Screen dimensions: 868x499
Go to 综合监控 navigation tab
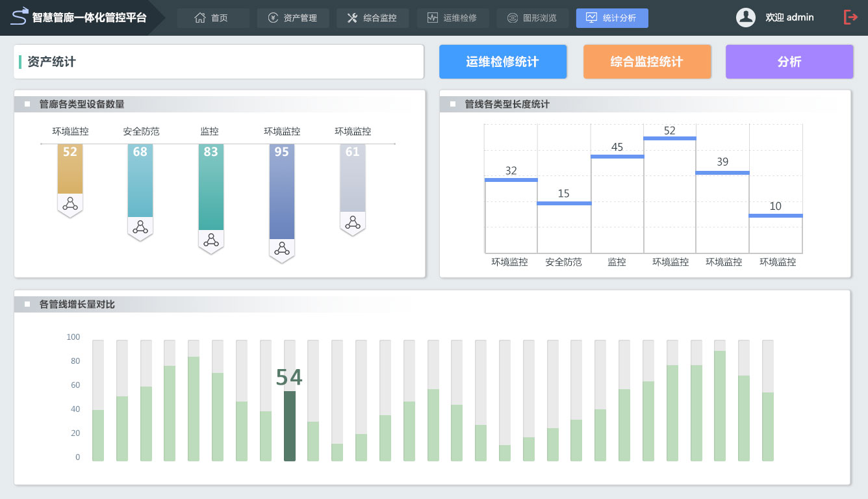point(372,18)
